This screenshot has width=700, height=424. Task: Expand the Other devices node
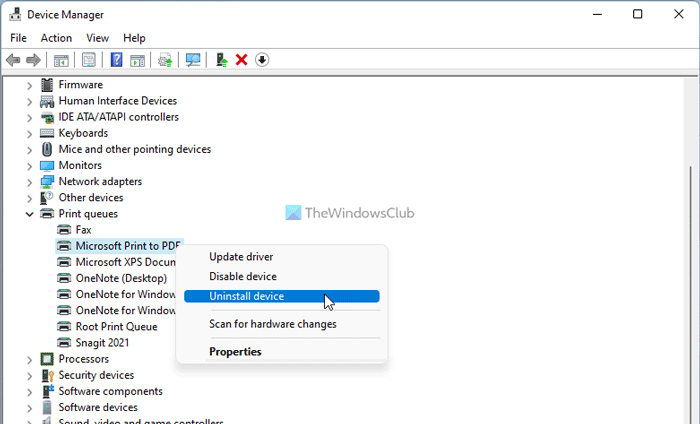29,198
